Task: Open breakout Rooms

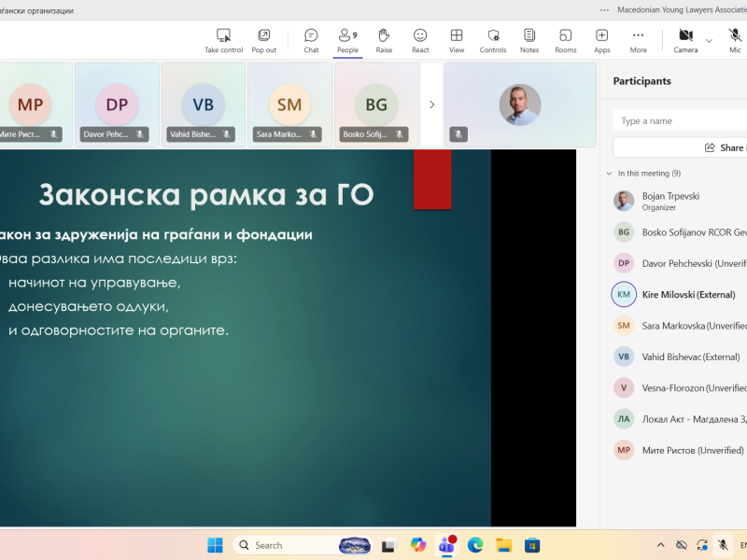Action: (566, 40)
